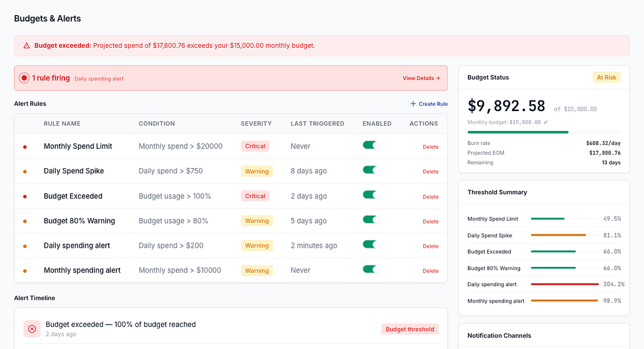The image size is (644, 349).
Task: Click the red status dot for Monthly Spend Limit
Action: click(x=24, y=147)
